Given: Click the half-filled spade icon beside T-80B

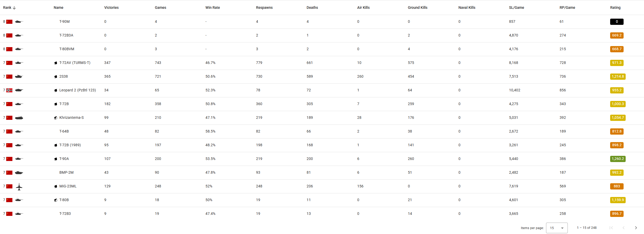Looking at the screenshot, I should [x=56, y=200].
